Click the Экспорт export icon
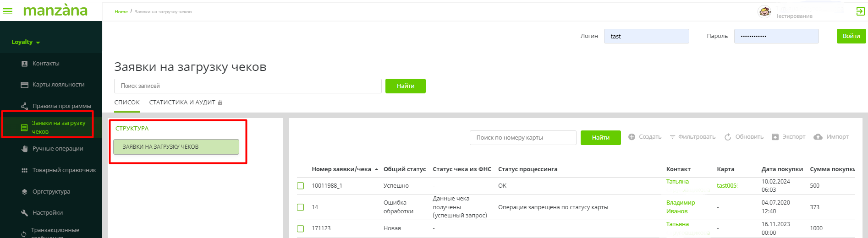This screenshot has height=238, width=868. tap(775, 137)
